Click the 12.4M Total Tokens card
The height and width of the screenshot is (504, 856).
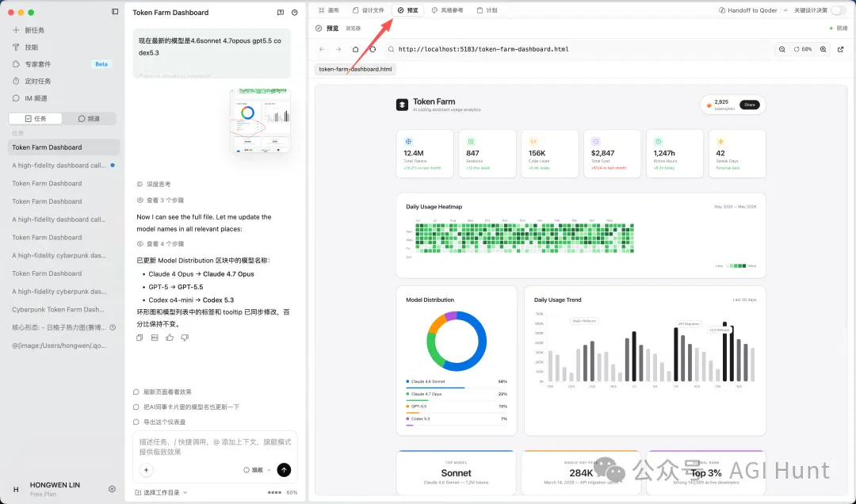pos(425,154)
